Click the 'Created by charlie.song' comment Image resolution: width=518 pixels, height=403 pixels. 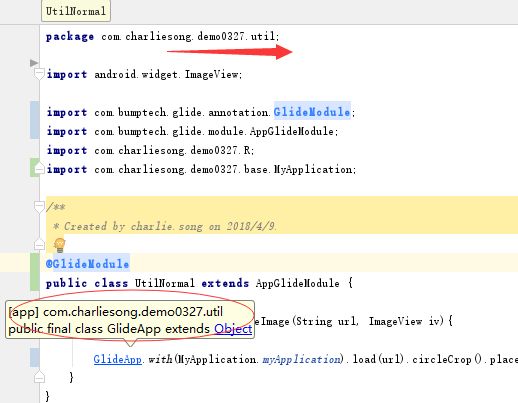coord(166,226)
